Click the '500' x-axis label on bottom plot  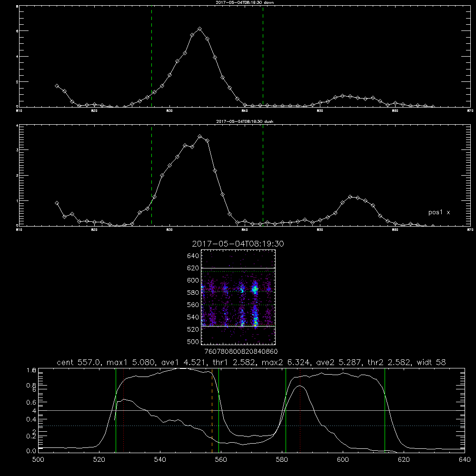click(38, 460)
